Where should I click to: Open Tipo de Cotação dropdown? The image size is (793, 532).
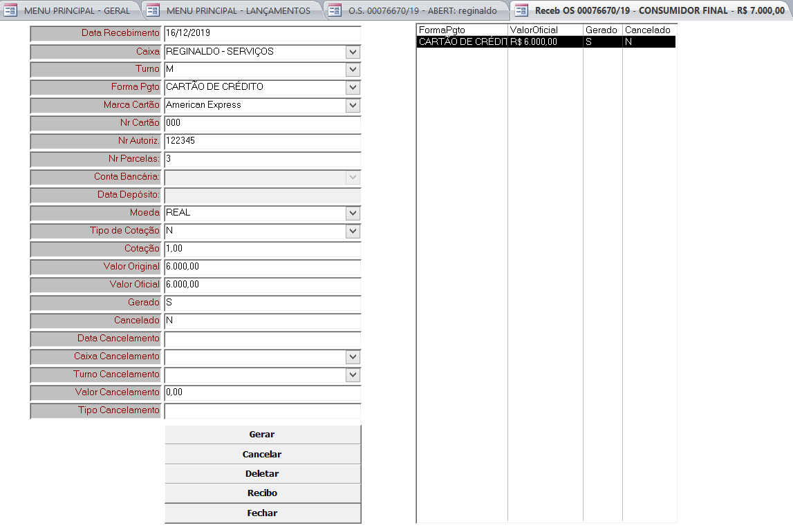(x=353, y=231)
